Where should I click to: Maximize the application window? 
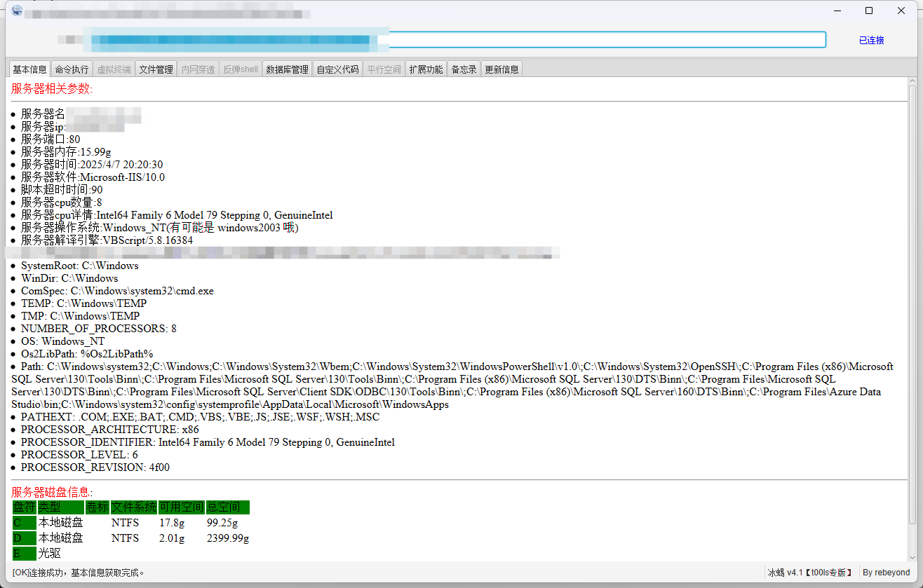coord(869,11)
